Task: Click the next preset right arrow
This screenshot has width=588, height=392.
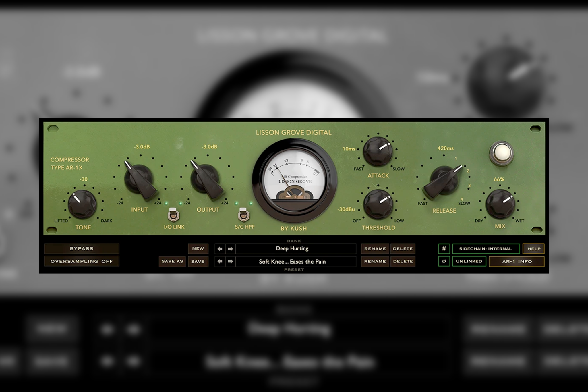Action: pos(230,262)
